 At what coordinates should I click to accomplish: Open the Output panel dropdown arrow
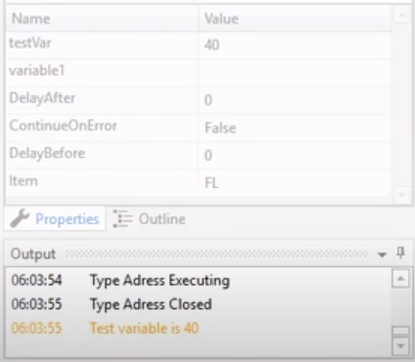[x=382, y=255]
